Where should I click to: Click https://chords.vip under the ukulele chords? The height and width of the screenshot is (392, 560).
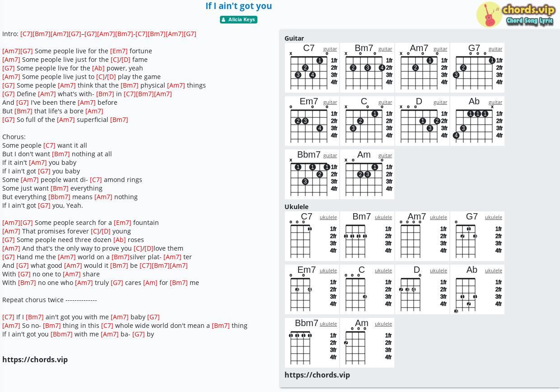[317, 375]
